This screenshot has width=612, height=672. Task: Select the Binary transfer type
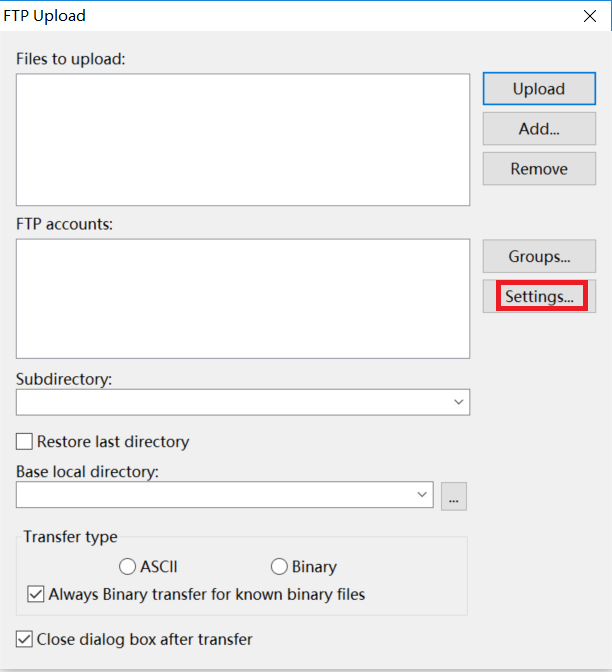[x=279, y=567]
